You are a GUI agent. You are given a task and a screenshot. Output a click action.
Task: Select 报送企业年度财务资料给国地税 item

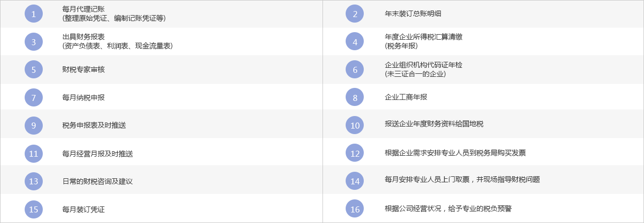[434, 124]
